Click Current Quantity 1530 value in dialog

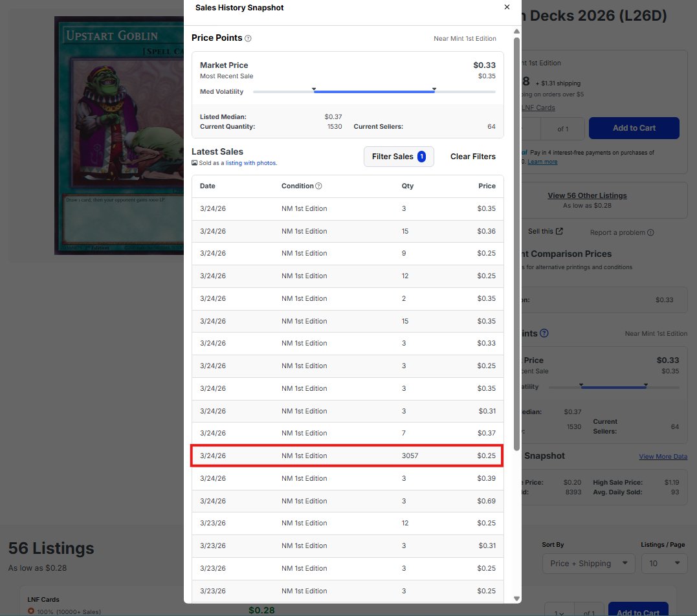335,127
